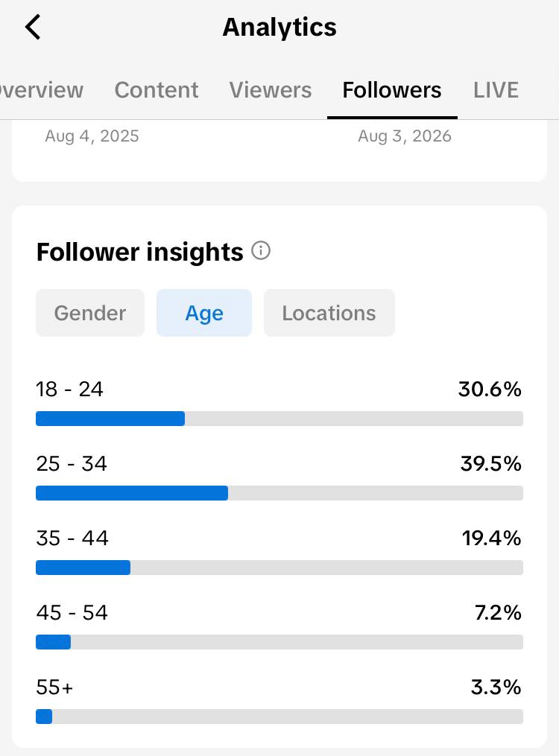Click the 55+ progress bar
The width and height of the screenshot is (559, 756).
pyautogui.click(x=279, y=717)
